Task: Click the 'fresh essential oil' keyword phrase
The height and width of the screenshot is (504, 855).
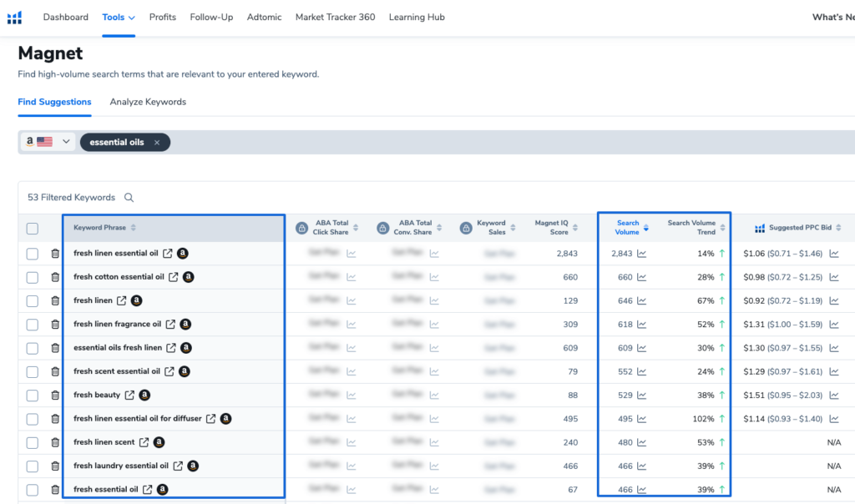Action: (x=106, y=489)
